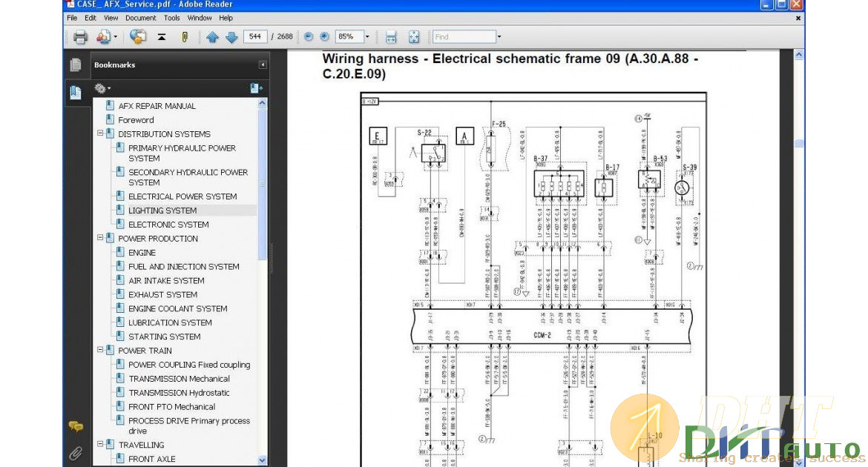Click the zoom percentage field showing 85%
Screen dimensions: 868x467
tap(349, 36)
